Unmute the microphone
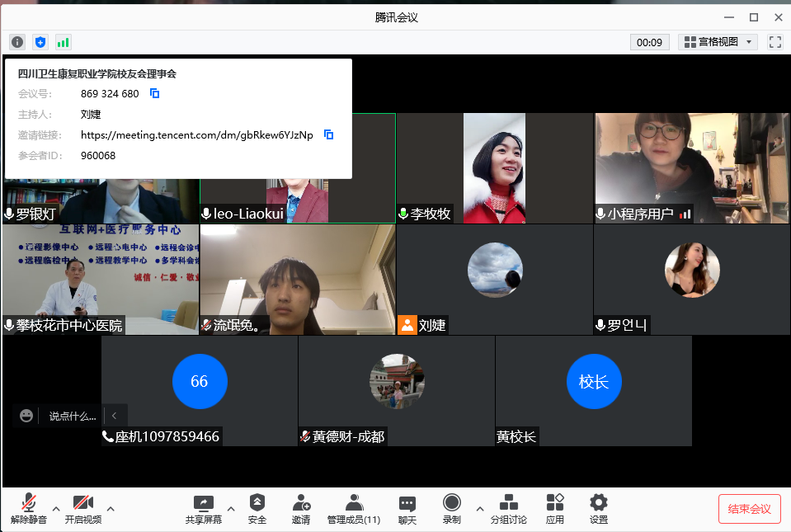 [29, 508]
